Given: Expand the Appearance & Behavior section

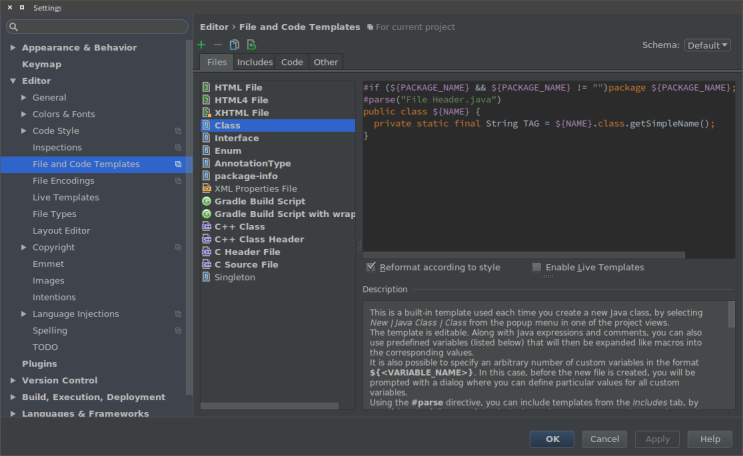Looking at the screenshot, I should click(x=13, y=47).
